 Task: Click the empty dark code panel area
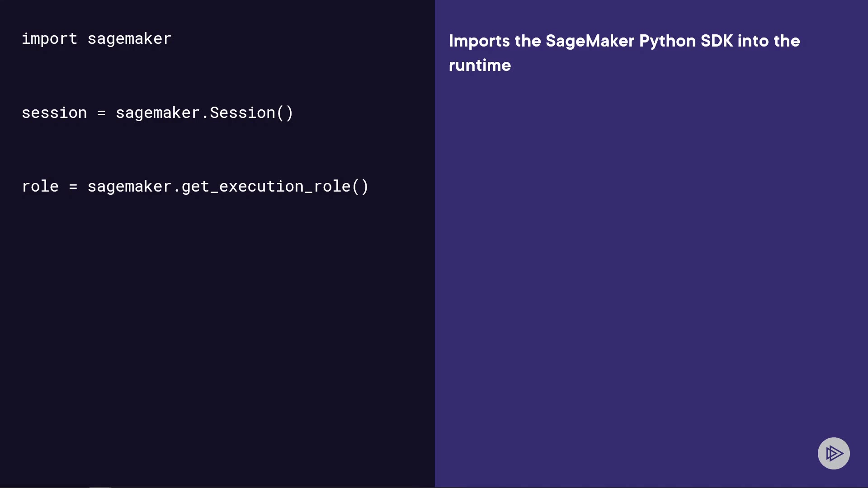point(217,339)
